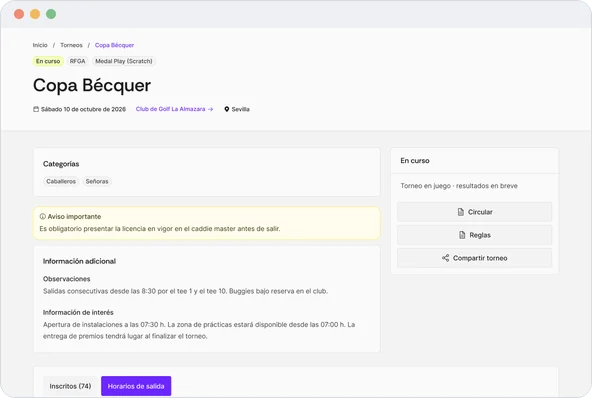The width and height of the screenshot is (592, 398).
Task: Click arrow icon after Club de Golf La Almazara
Action: tap(211, 109)
